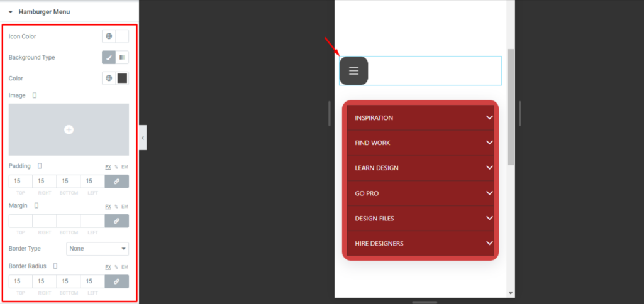This screenshot has width=644, height=304.
Task: Toggle linked values for Margin
Action: pyautogui.click(x=116, y=221)
